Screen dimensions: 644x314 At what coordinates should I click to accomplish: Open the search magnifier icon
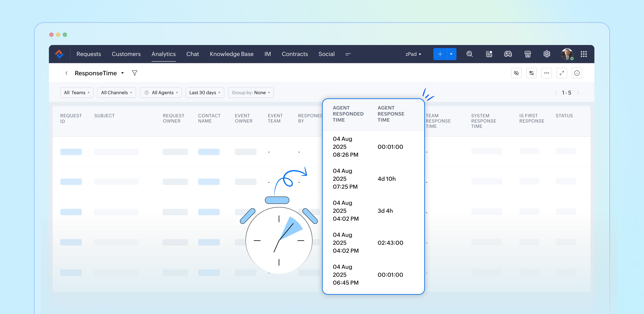(x=469, y=54)
